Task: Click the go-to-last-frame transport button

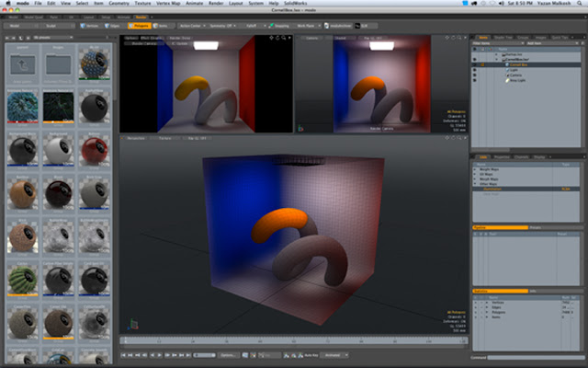Action: [188, 355]
